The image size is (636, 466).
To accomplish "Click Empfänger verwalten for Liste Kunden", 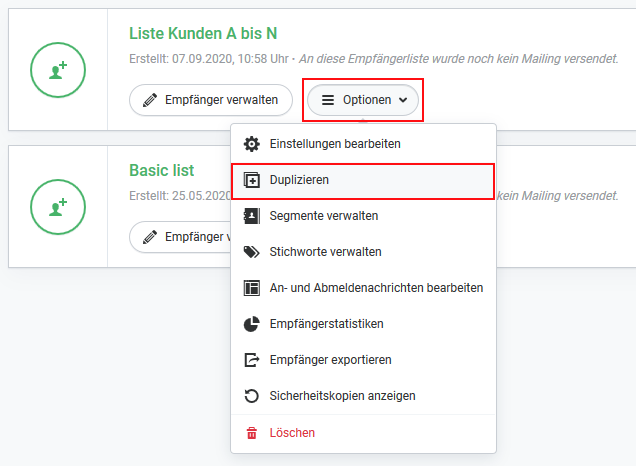I will (211, 100).
